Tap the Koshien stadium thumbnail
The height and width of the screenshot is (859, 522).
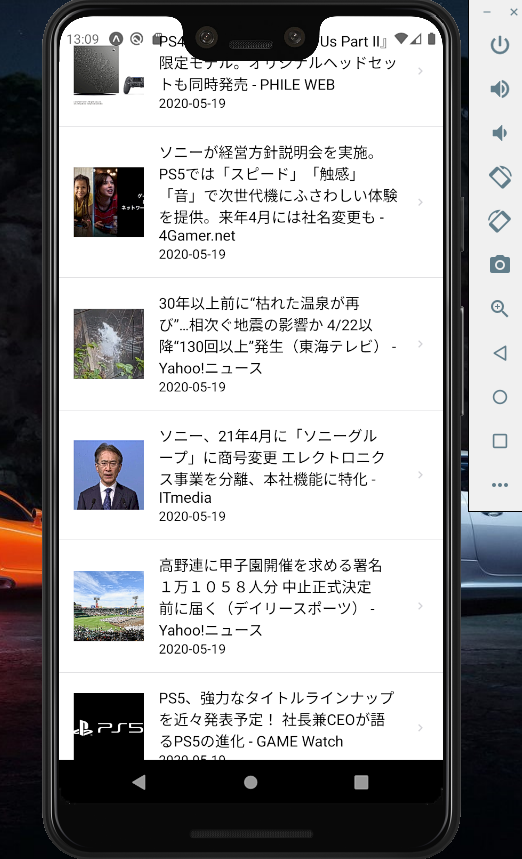click(x=109, y=606)
